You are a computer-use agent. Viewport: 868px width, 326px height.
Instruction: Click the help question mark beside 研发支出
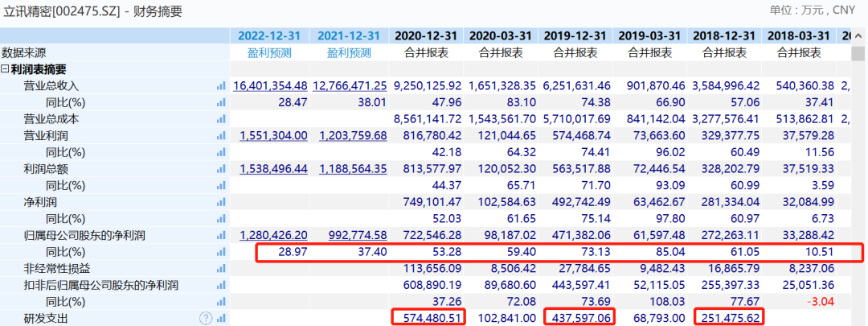206,318
